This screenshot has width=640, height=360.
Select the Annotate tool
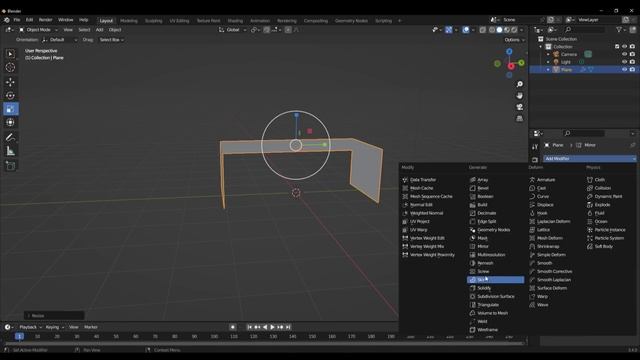10,138
